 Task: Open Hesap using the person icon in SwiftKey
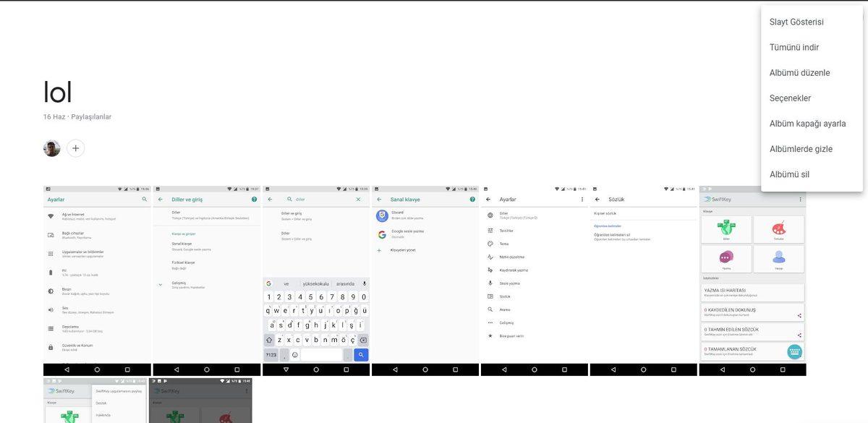point(778,258)
